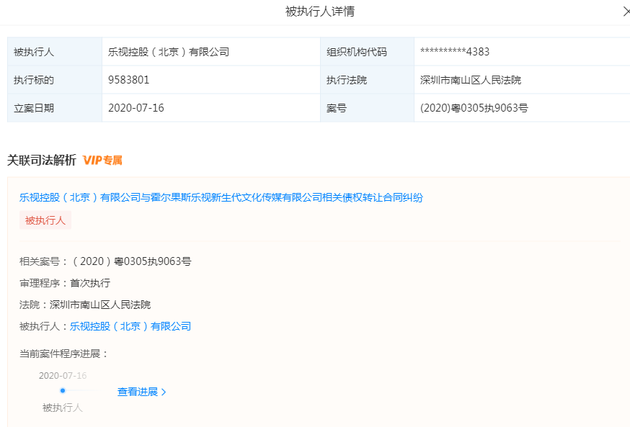Select case number (2020)粤0305执9063号 in the table
Image resolution: width=630 pixels, height=427 pixels.
[474, 108]
